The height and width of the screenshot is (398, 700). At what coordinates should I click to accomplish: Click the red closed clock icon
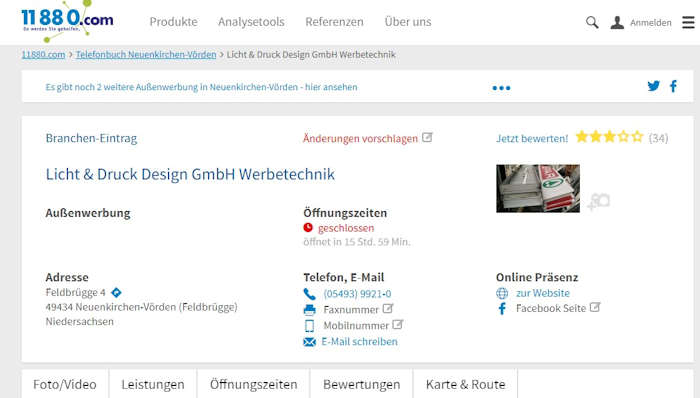point(308,228)
